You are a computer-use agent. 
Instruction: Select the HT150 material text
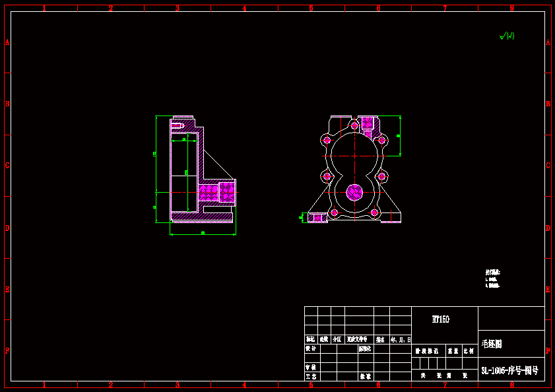(x=441, y=319)
